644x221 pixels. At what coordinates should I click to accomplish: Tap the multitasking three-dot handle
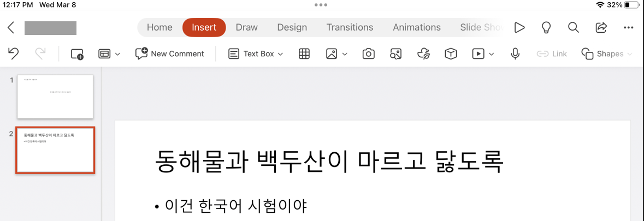click(x=321, y=5)
